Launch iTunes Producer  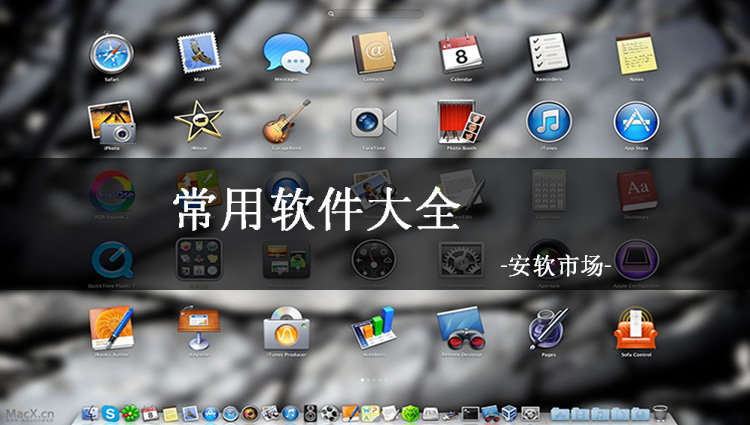pyautogui.click(x=286, y=329)
